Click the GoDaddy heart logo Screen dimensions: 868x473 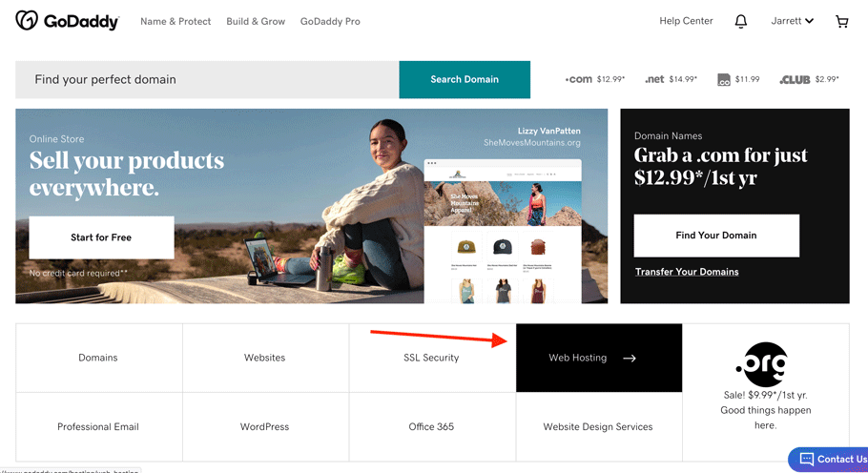pyautogui.click(x=26, y=20)
